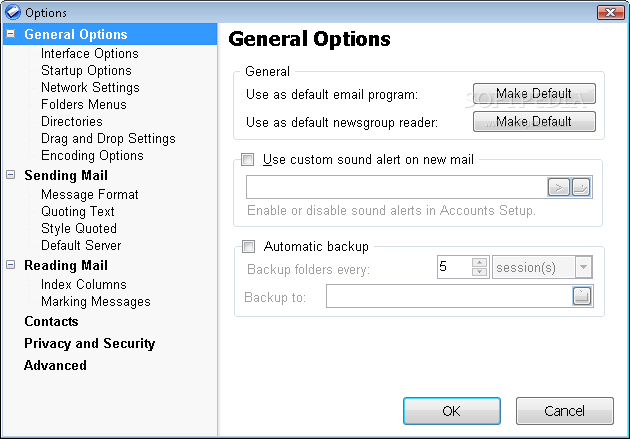Select Network Settings in the tree
Image resolution: width=630 pixels, height=439 pixels.
tap(89, 87)
